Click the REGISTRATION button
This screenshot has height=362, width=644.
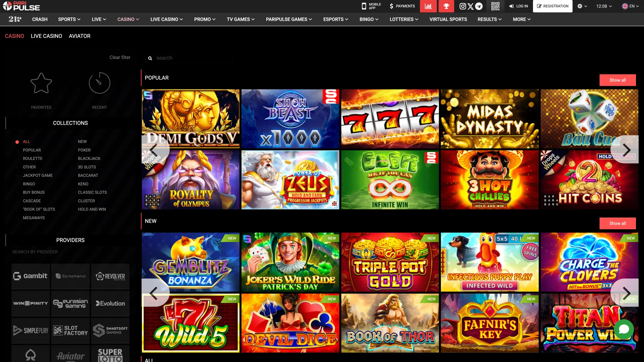pyautogui.click(x=552, y=6)
